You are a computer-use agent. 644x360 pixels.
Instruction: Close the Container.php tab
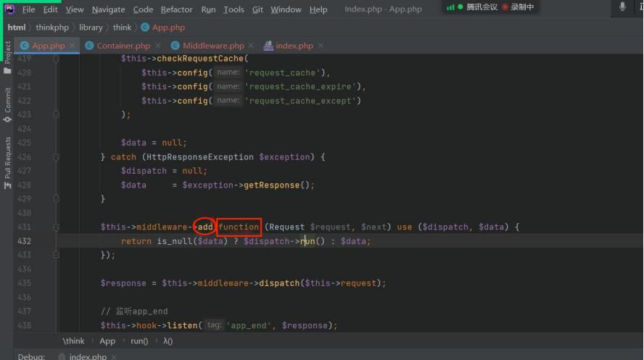pyautogui.click(x=157, y=46)
